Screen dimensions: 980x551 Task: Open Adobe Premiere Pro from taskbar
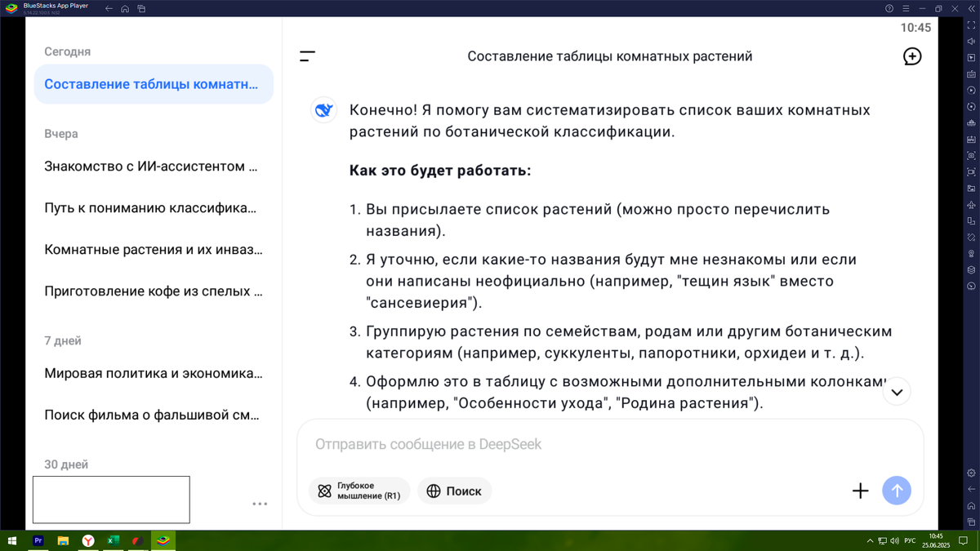click(x=38, y=540)
